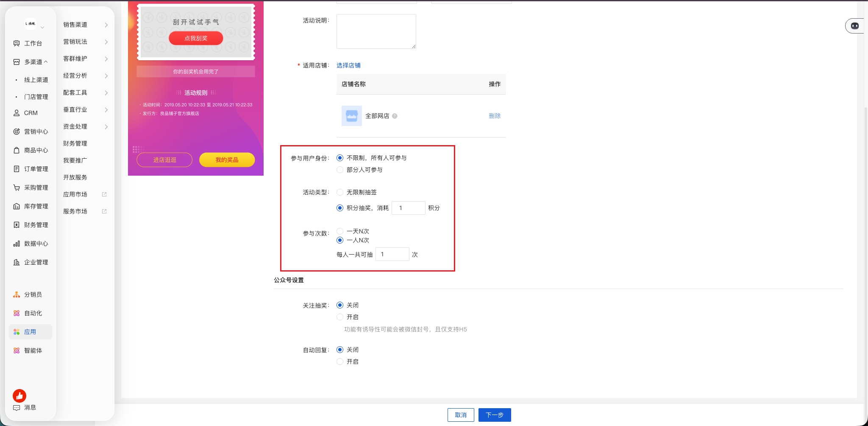Choose 无限制抽签 activity type
Viewport: 868px width, 426px height.
pos(340,192)
